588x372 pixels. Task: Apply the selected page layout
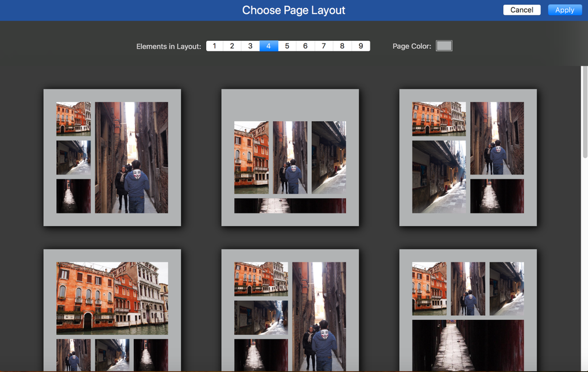[x=564, y=10]
